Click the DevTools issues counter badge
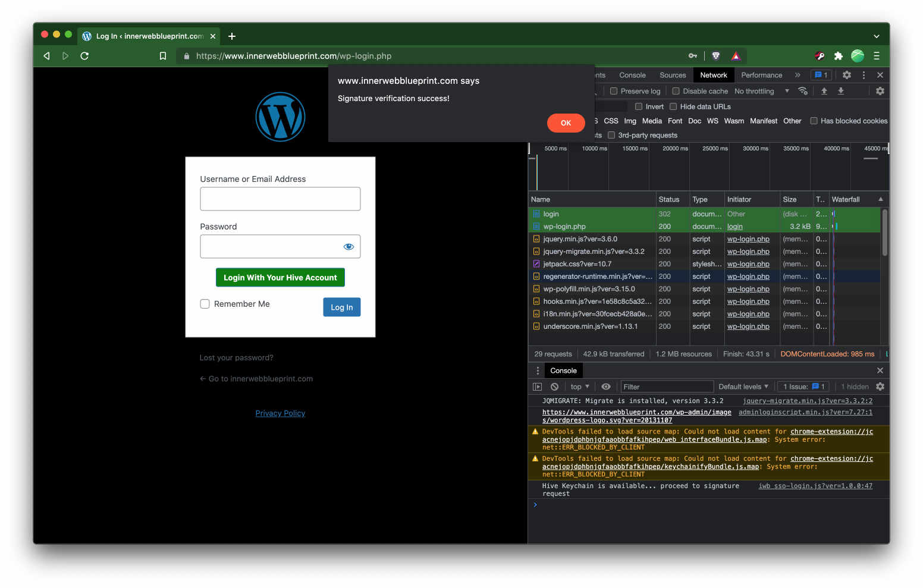The height and width of the screenshot is (588, 923). [821, 75]
